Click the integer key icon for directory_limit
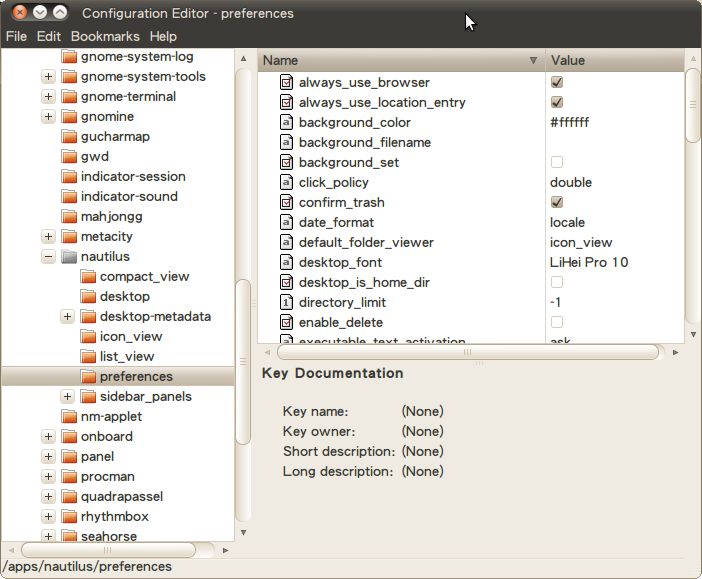The image size is (702, 579). tap(287, 302)
